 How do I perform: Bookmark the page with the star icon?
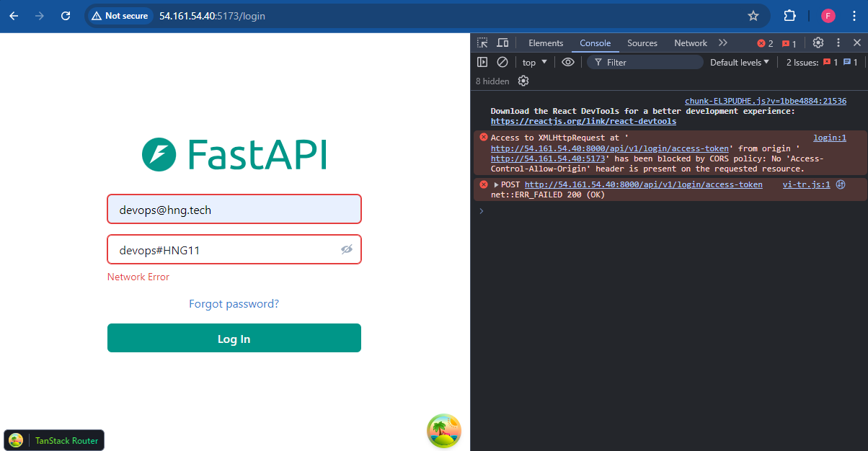pos(753,15)
